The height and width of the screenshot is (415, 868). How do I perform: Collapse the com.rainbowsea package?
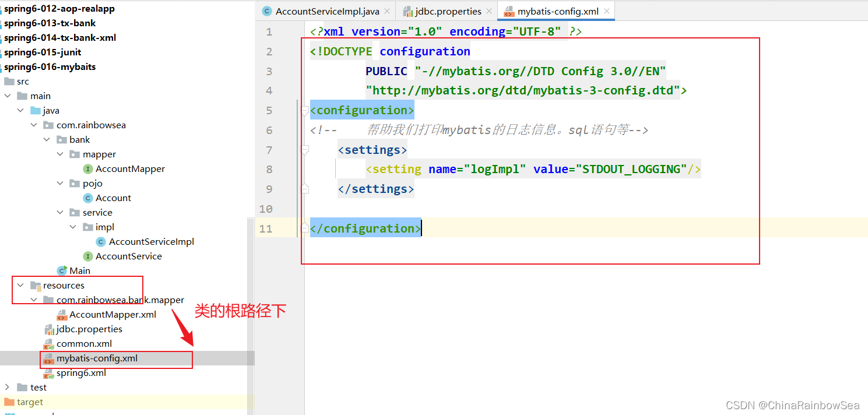coord(34,125)
